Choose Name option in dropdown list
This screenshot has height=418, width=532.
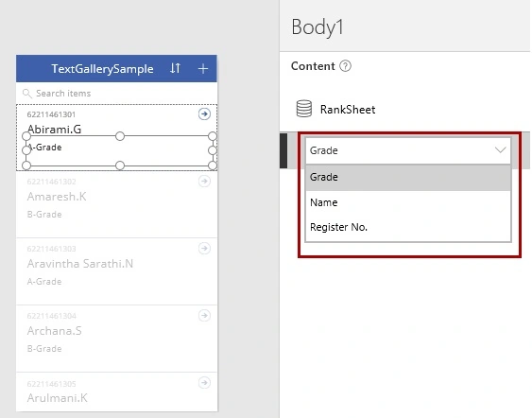click(408, 202)
